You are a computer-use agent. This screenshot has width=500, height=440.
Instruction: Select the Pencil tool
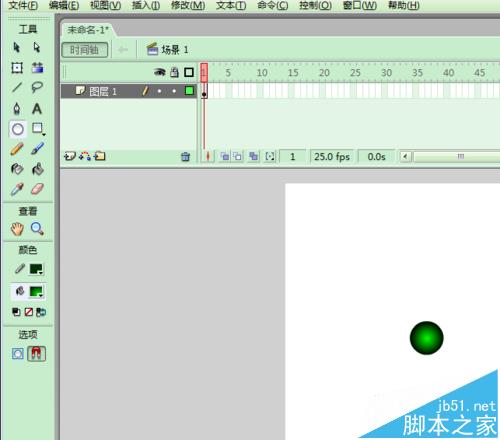click(17, 149)
